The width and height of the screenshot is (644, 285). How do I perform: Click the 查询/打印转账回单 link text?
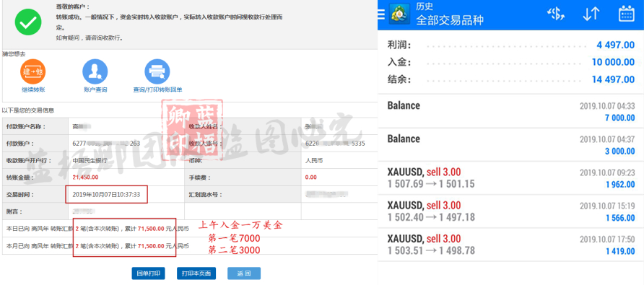point(157,89)
